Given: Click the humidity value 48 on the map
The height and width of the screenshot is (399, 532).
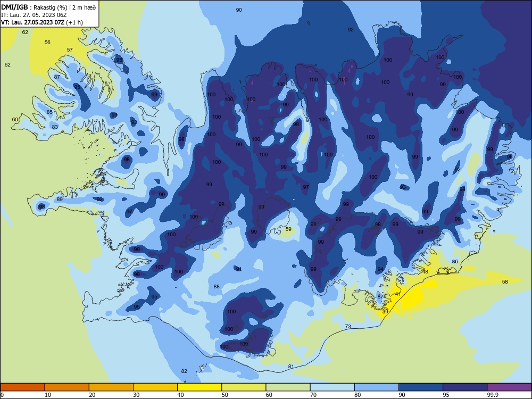Looking at the screenshot, I should point(425,271).
